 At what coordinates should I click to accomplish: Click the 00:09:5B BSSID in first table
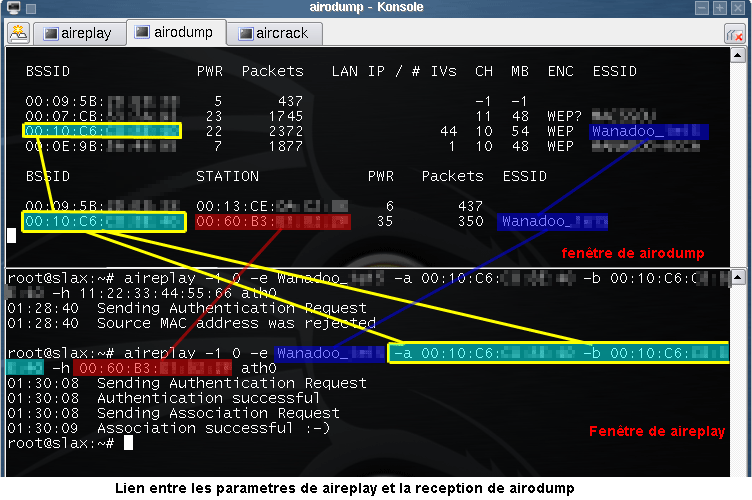coord(102,102)
